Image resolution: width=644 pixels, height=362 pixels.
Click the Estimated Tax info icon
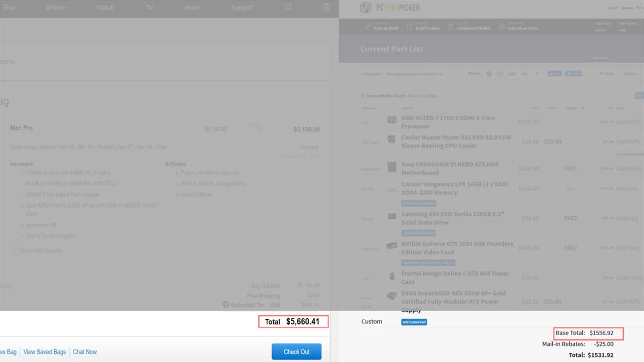coord(226,305)
